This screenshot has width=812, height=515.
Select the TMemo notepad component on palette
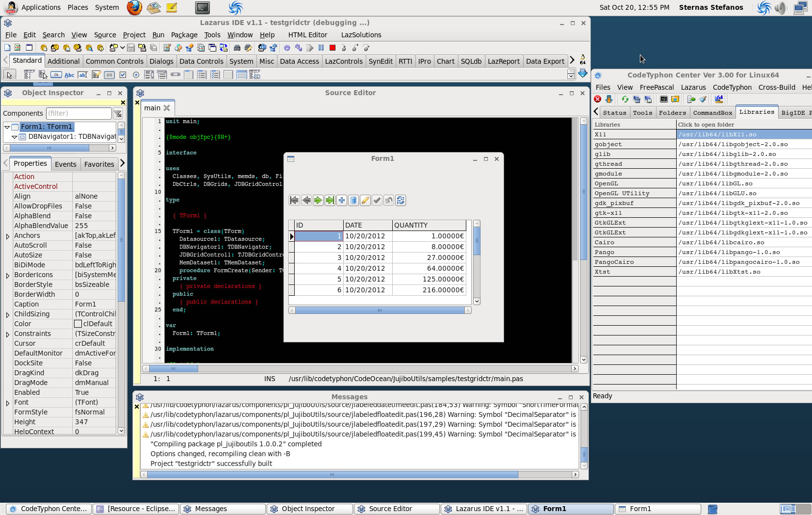(x=96, y=75)
